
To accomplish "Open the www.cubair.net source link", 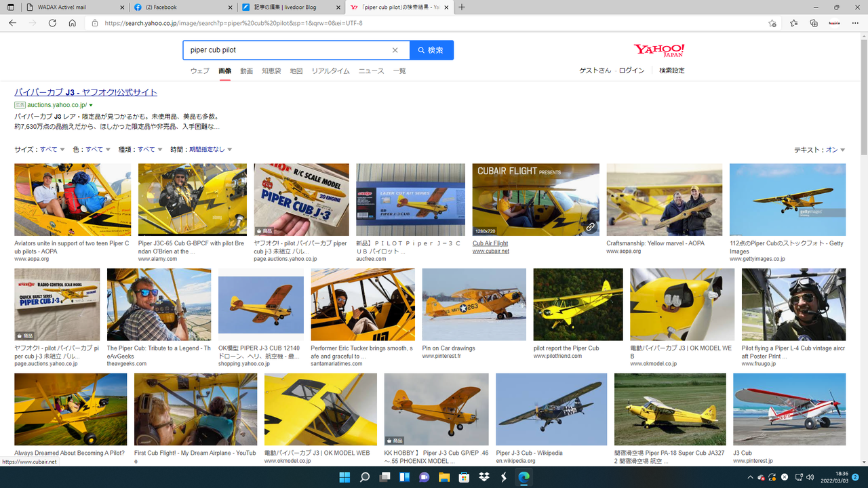I will (491, 251).
